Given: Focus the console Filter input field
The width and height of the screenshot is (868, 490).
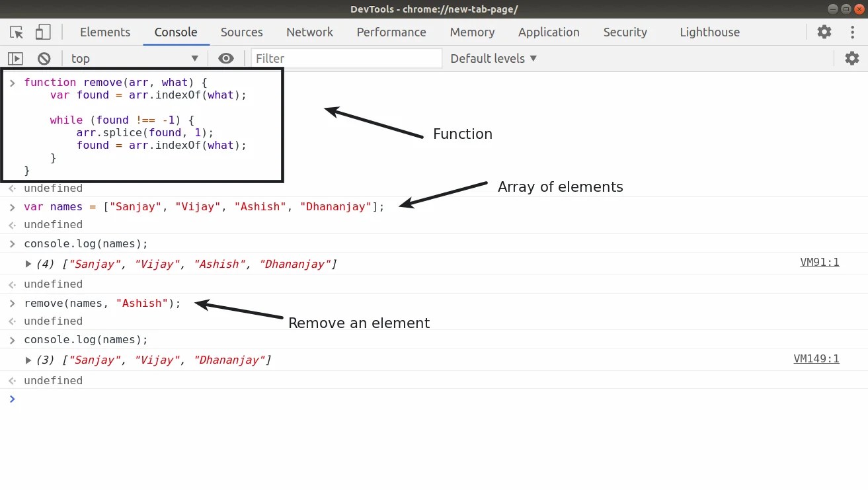Looking at the screenshot, I should pos(346,58).
